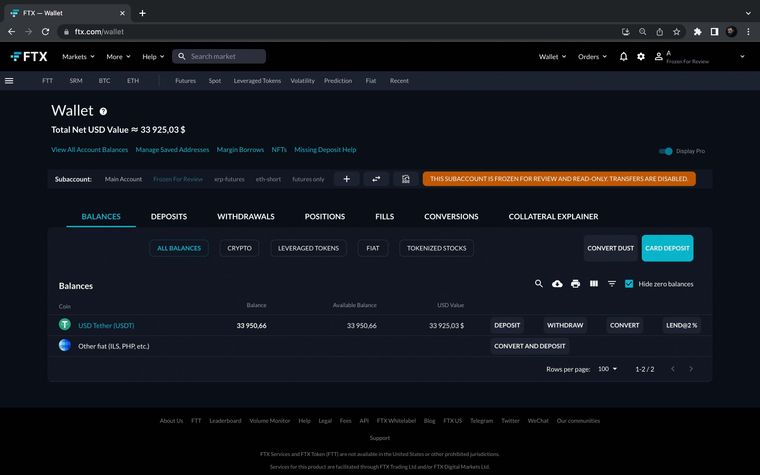Click Chrome share page icon
The width and height of the screenshot is (760, 475).
[659, 32]
